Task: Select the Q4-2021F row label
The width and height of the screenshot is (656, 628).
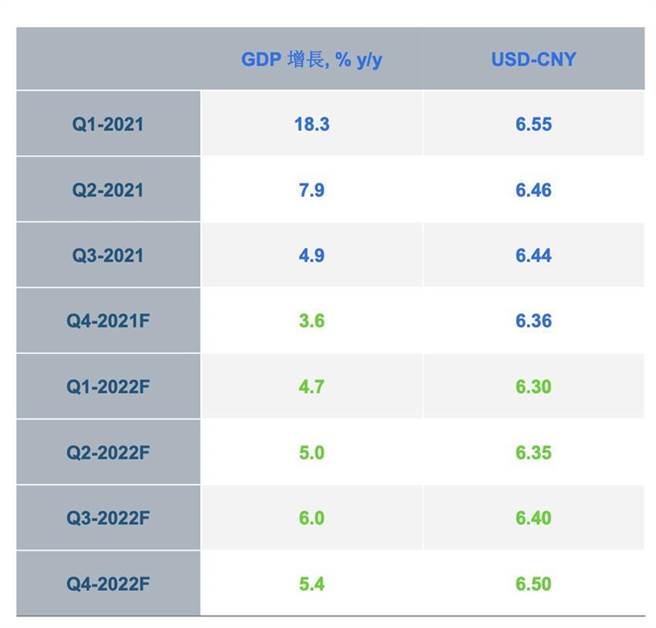Action: pyautogui.click(x=107, y=321)
